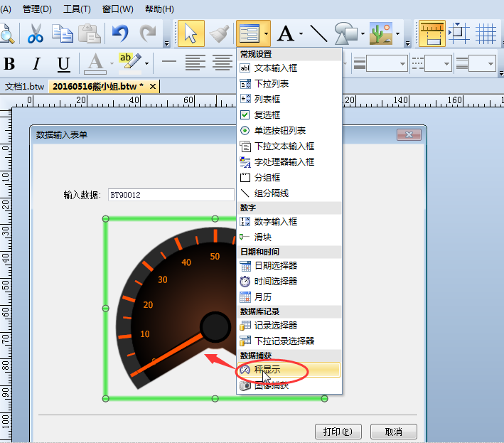Image resolution: width=504 pixels, height=443 pixels.
Task: Undo the last action
Action: coord(120,33)
